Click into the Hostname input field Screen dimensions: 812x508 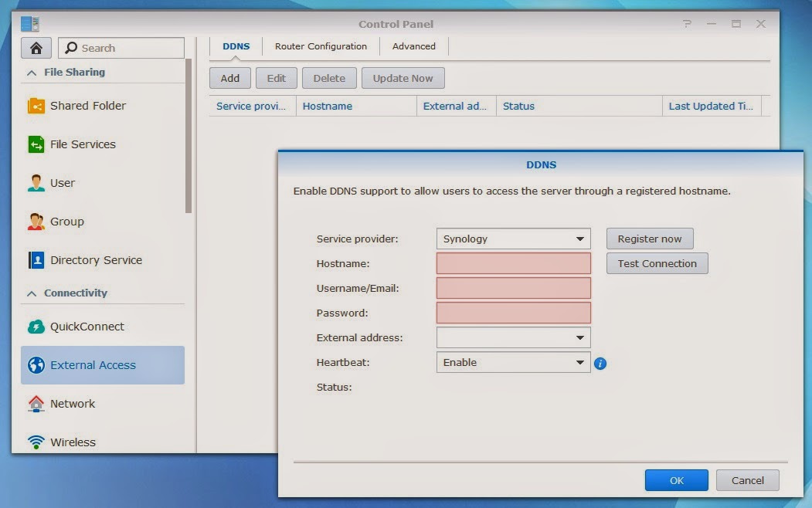pyautogui.click(x=513, y=263)
